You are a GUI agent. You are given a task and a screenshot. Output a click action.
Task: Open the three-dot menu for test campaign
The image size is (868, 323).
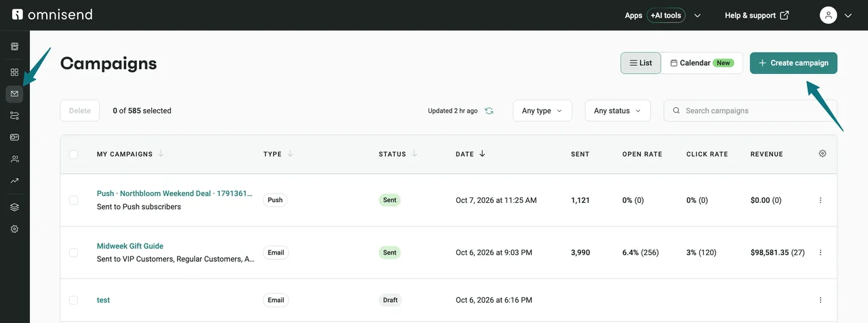[x=821, y=300]
